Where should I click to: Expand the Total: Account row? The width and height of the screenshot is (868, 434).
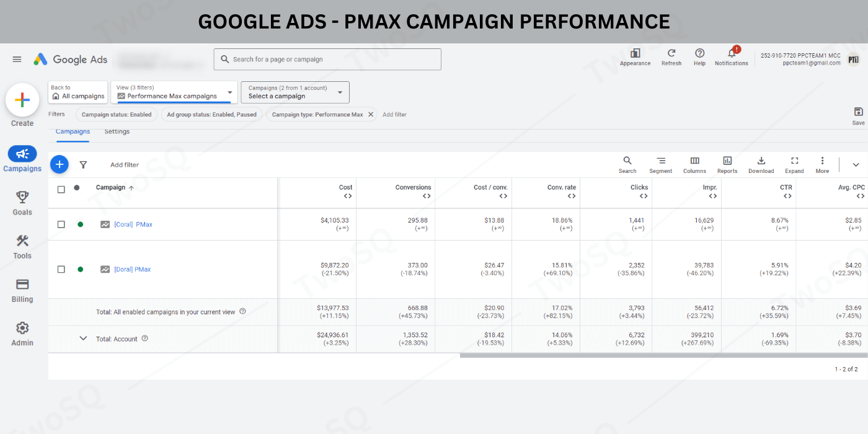[83, 339]
